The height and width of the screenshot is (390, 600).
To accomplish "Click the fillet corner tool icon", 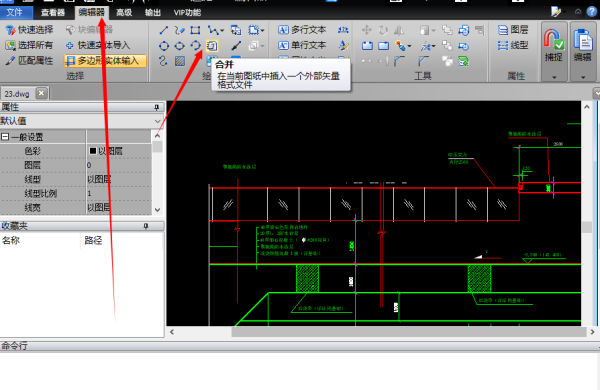I will [399, 61].
